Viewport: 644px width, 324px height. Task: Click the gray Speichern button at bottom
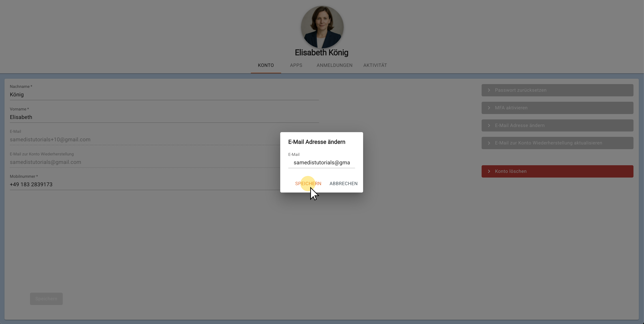click(x=46, y=299)
